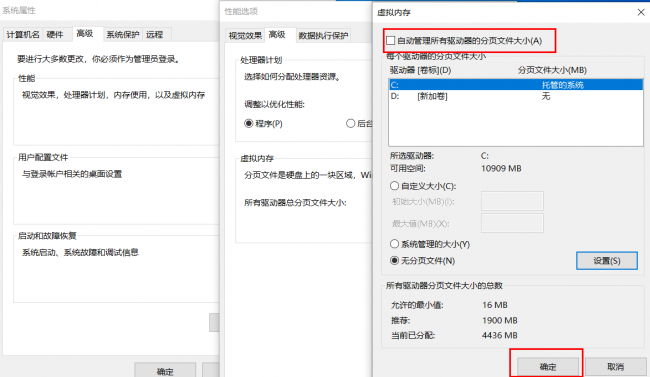Click the 4436 MB currently allocated value
650x377 pixels.
pyautogui.click(x=500, y=335)
